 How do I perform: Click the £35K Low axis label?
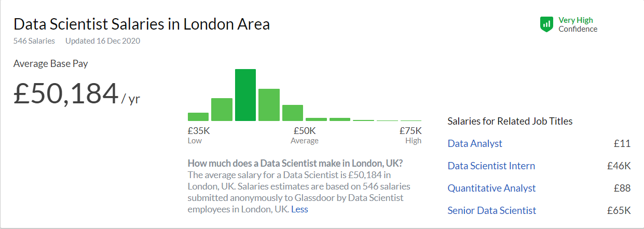click(x=199, y=135)
